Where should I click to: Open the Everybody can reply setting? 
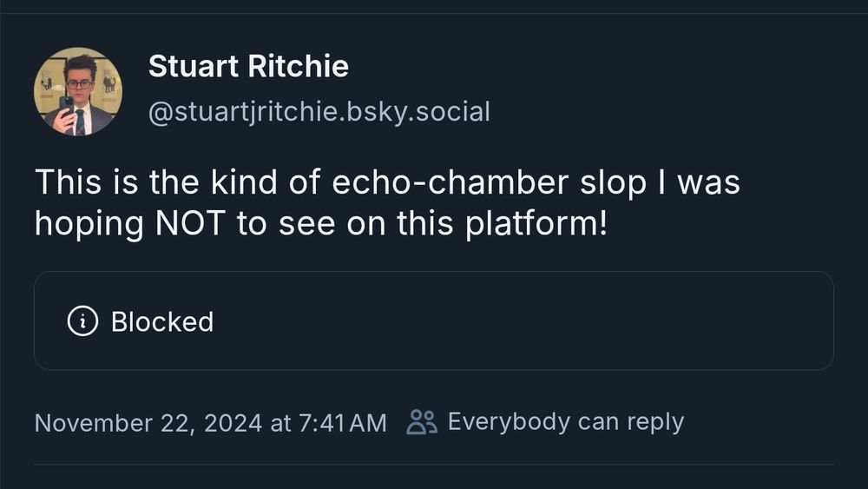[x=566, y=422]
